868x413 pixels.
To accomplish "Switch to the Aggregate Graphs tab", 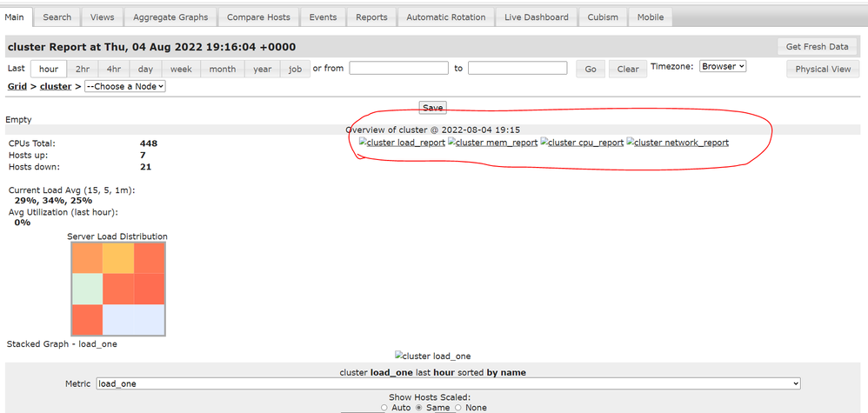I will pyautogui.click(x=170, y=17).
